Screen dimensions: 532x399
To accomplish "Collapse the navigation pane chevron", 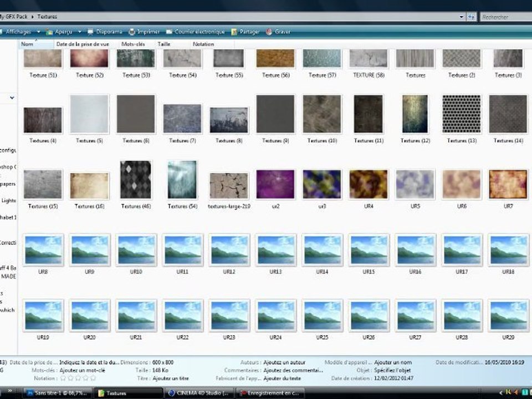I will coord(12,98).
